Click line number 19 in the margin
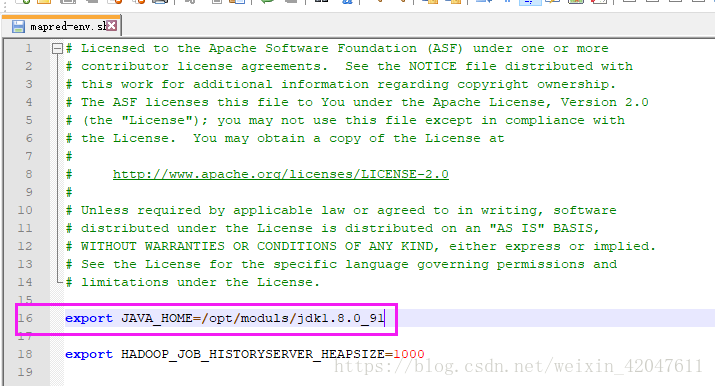Screen dimensions: 715x386 coord(25,372)
